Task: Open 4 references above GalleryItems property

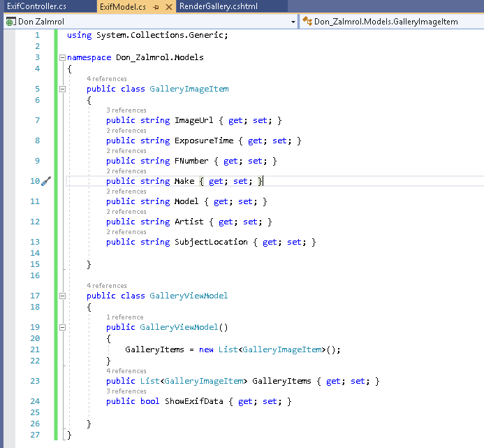Action: click(126, 371)
